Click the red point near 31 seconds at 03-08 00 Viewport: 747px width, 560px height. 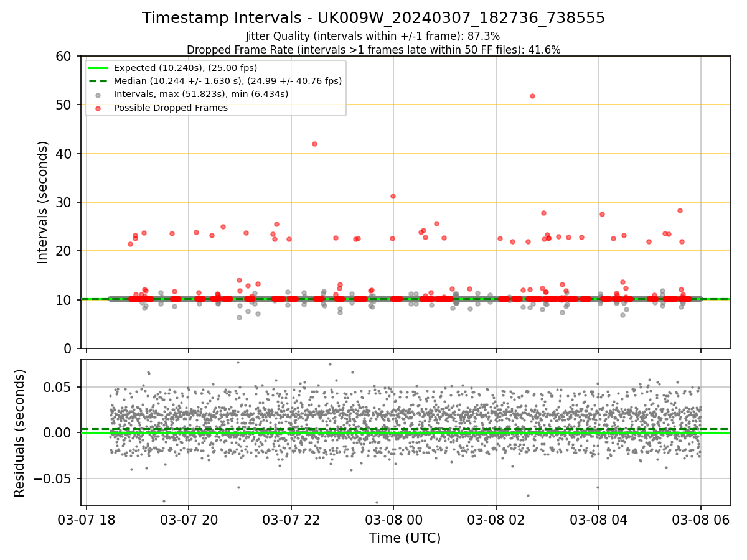(x=393, y=196)
